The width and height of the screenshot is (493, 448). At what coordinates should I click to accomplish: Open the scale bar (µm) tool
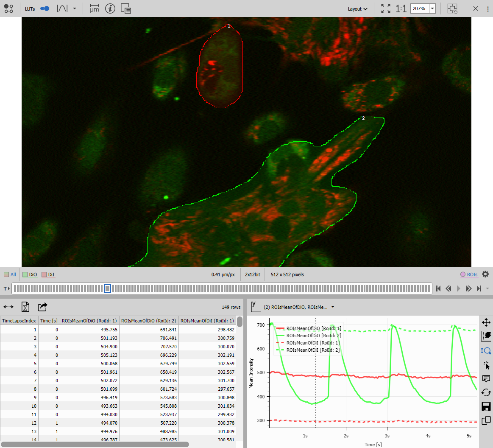pos(94,8)
